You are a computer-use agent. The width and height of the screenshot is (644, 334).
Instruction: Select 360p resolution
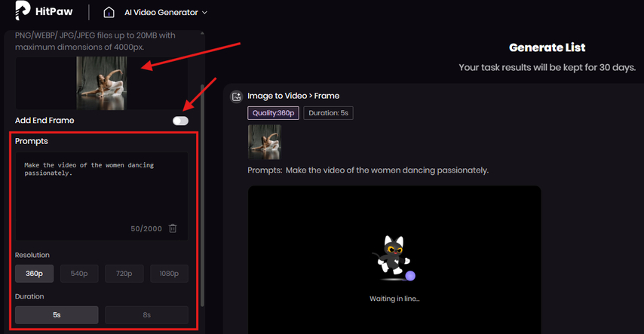tap(34, 274)
